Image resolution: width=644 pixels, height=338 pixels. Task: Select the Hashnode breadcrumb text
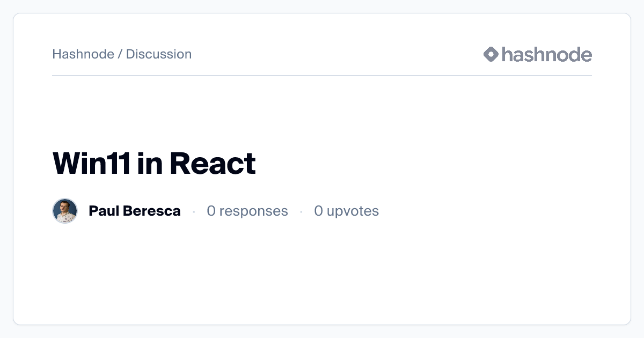tap(83, 54)
